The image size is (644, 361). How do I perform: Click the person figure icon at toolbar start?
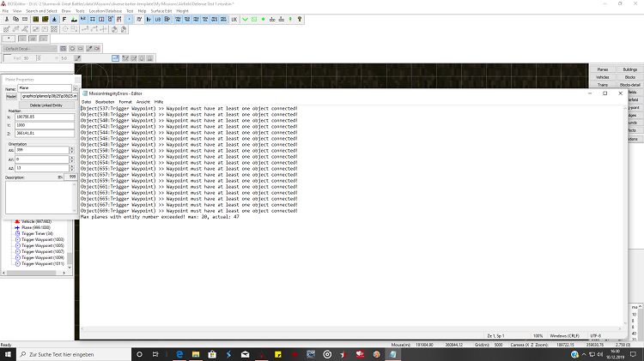[7, 19]
